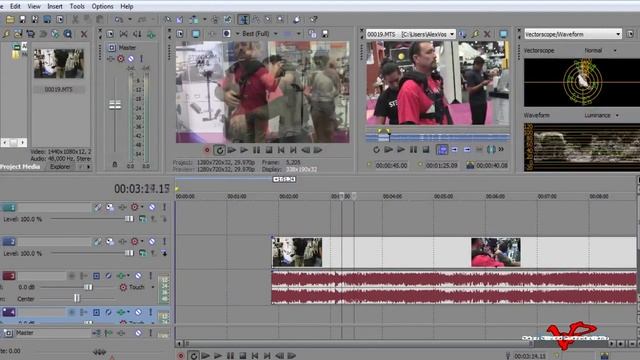Go to the start with the preview transport
Image resolution: width=640 pixels, height=360 pixels.
pos(281,150)
